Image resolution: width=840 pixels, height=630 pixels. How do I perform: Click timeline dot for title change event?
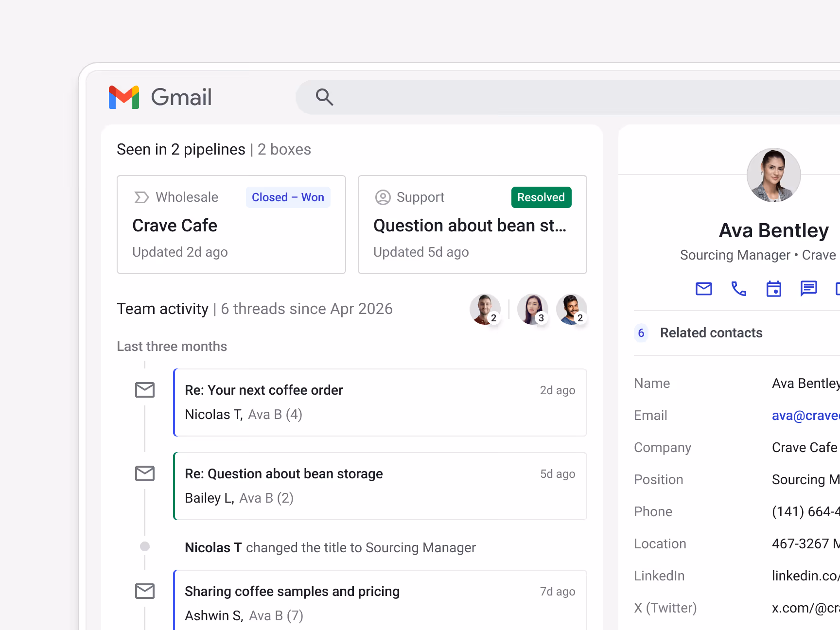click(x=145, y=546)
